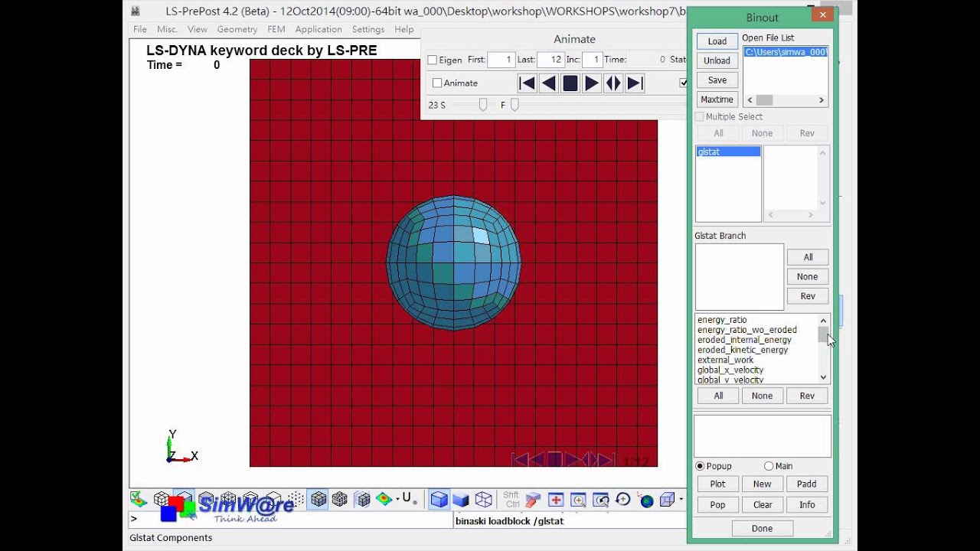
Task: Open the Settings menu
Action: [x=368, y=29]
